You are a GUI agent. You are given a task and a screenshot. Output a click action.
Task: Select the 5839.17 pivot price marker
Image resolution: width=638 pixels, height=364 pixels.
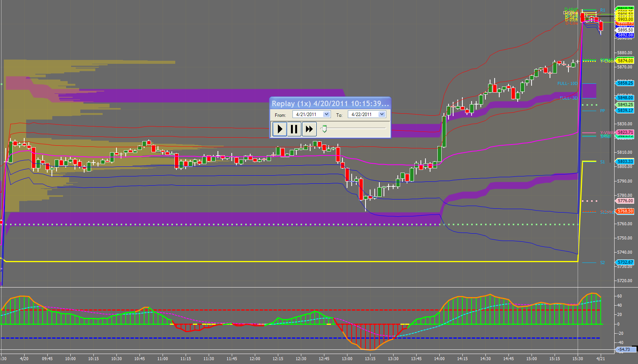pyautogui.click(x=625, y=110)
